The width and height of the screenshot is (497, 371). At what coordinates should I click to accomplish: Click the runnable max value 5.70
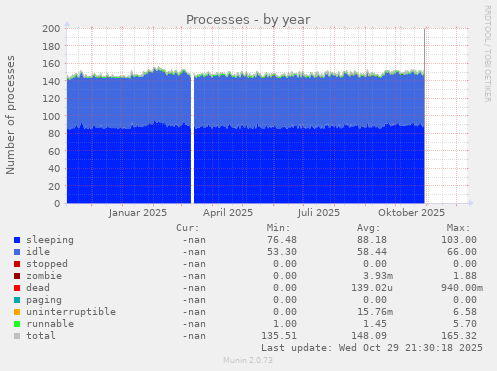click(x=465, y=324)
